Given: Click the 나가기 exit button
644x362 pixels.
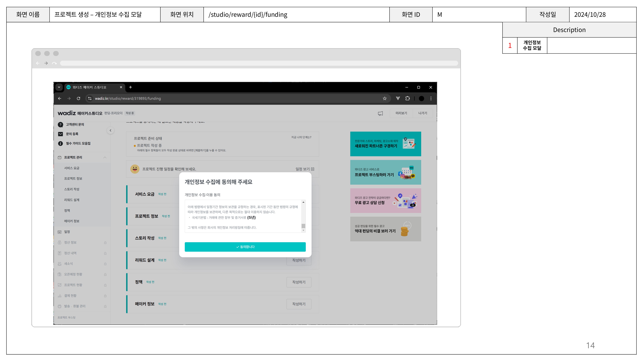Looking at the screenshot, I should [422, 113].
